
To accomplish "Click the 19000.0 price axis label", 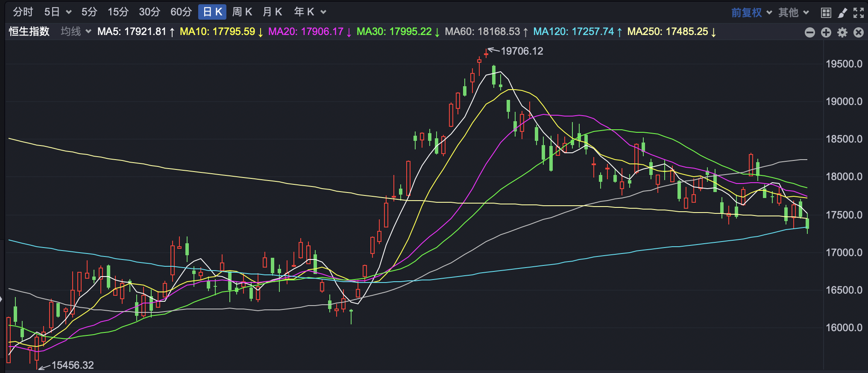I will (x=844, y=102).
